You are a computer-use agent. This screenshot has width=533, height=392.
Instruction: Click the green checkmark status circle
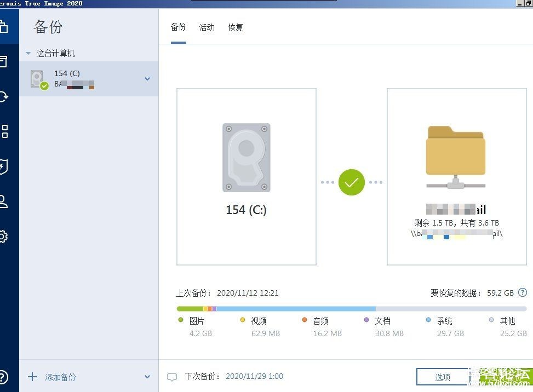click(x=352, y=182)
